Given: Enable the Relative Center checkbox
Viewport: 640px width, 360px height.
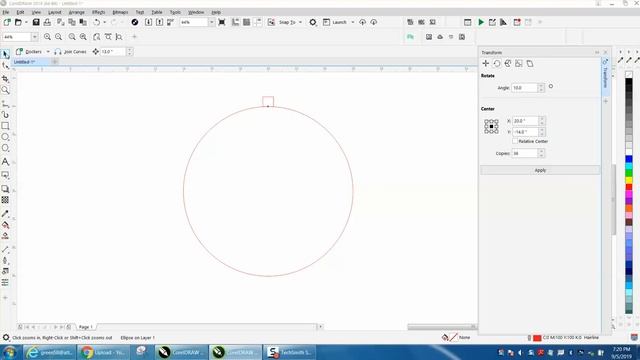Looking at the screenshot, I should pyautogui.click(x=515, y=141).
